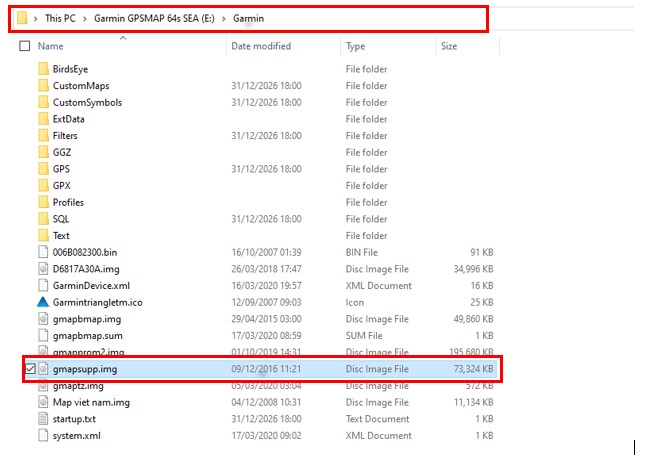This screenshot has height=463, width=651.
Task: Click the 25 KB size value
Action: (482, 302)
